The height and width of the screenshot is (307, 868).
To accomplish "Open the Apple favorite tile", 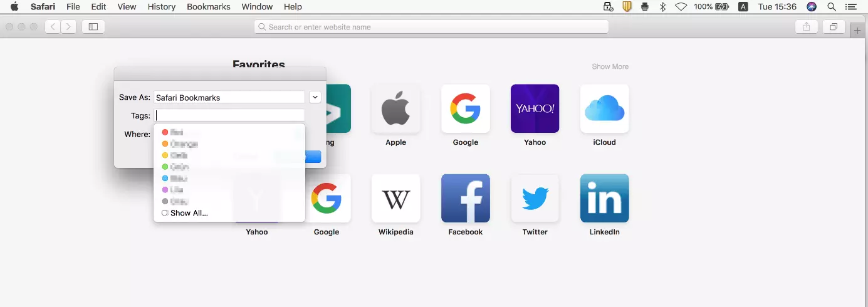I will (395, 108).
